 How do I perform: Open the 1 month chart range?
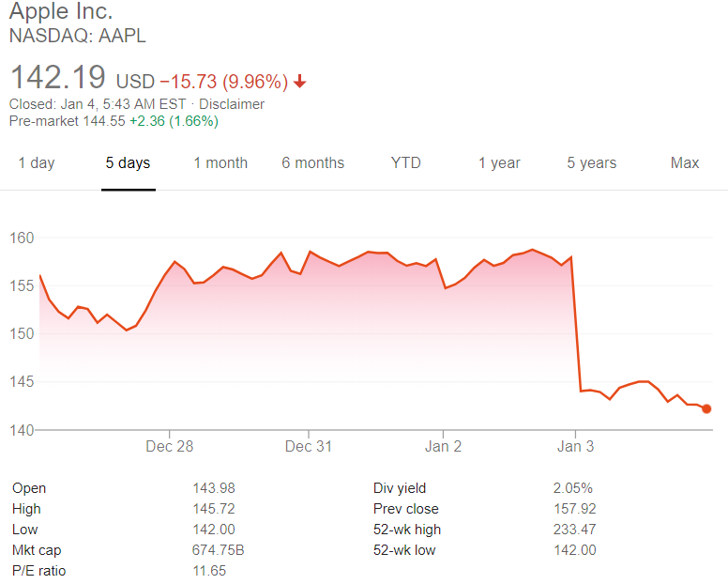pyautogui.click(x=220, y=163)
